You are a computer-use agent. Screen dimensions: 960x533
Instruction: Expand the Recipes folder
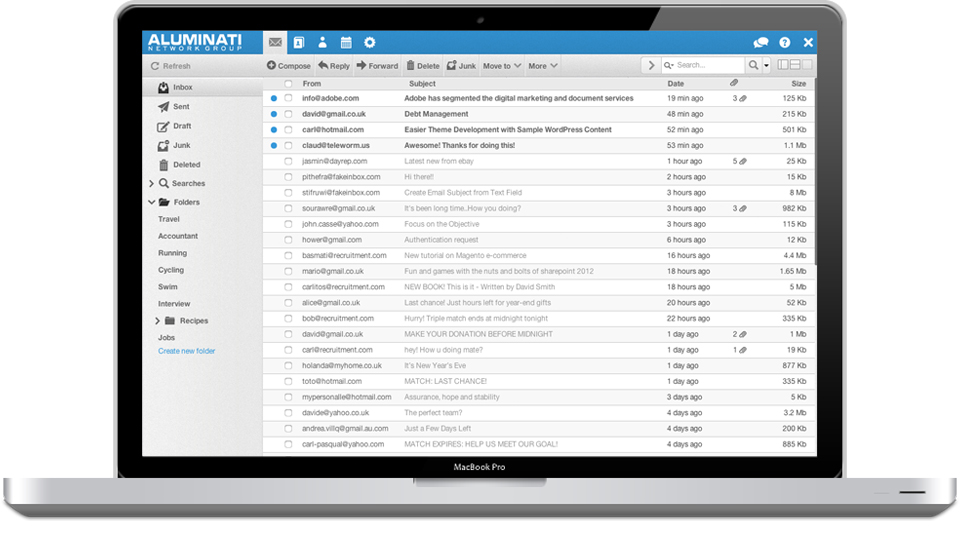(x=157, y=321)
